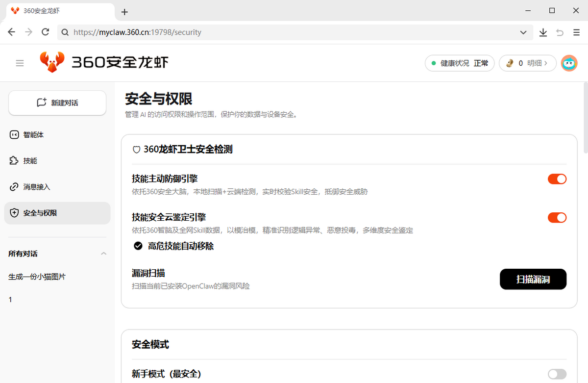Open a new browser tab
Screen dimensions: 588x383
(124, 12)
